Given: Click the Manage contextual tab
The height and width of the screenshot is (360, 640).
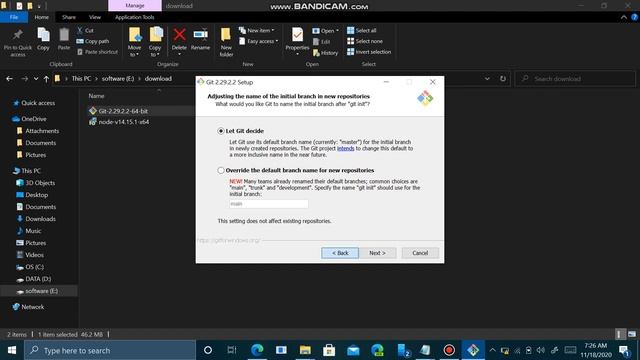Looking at the screenshot, I should click(135, 6).
